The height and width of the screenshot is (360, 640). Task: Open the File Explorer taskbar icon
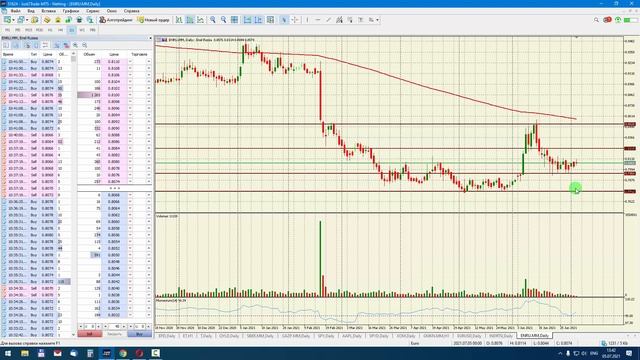pos(24,353)
